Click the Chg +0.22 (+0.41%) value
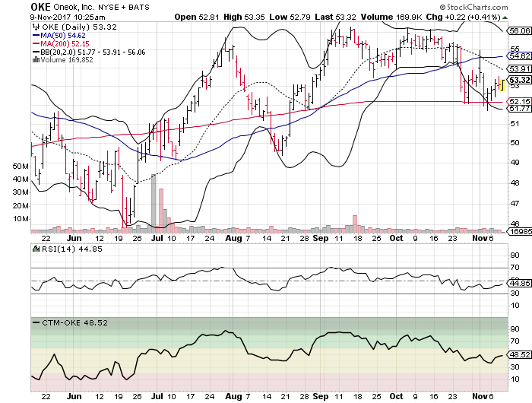Screen dimensions: 532x403 (464, 17)
